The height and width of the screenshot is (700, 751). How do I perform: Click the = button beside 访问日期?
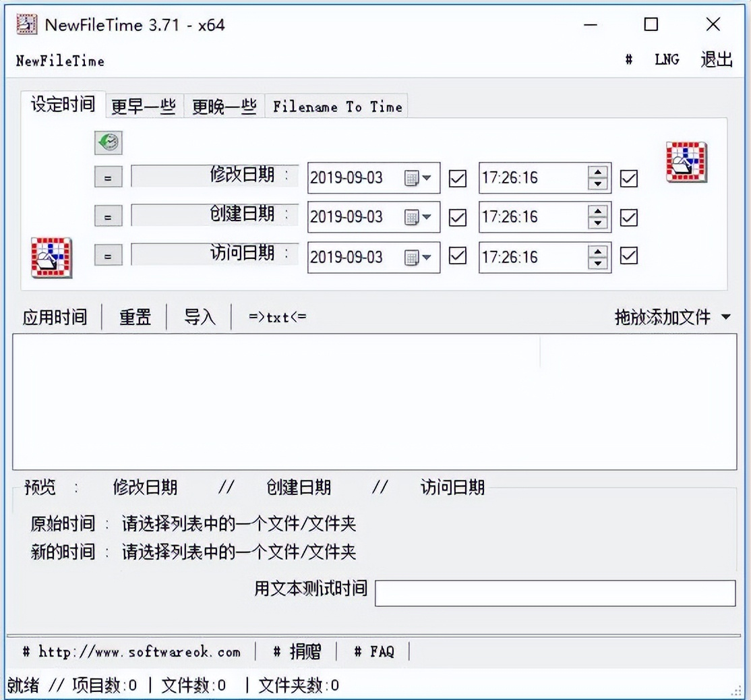click(x=109, y=256)
